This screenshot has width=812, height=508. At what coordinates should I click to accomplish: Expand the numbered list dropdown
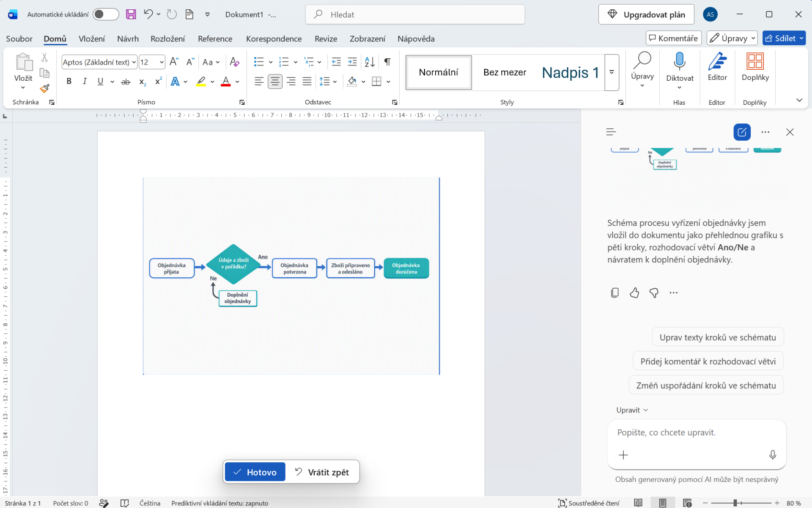[296, 62]
